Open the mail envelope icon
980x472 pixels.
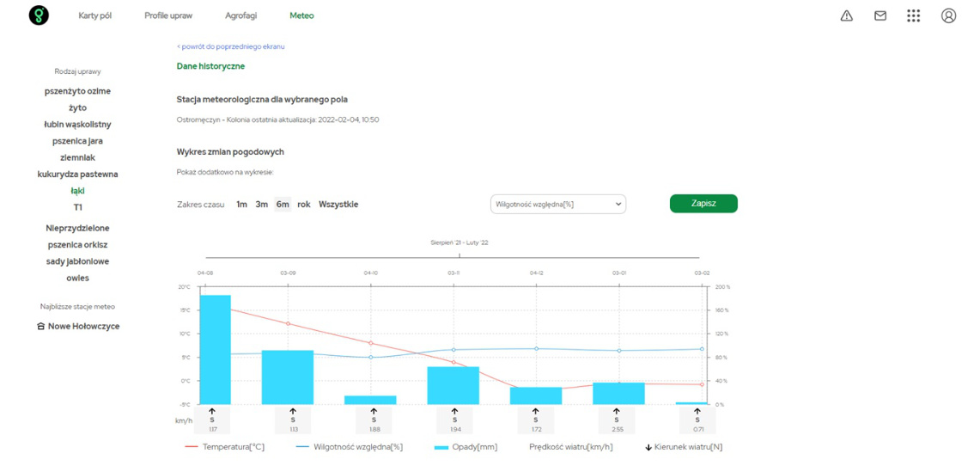(880, 15)
